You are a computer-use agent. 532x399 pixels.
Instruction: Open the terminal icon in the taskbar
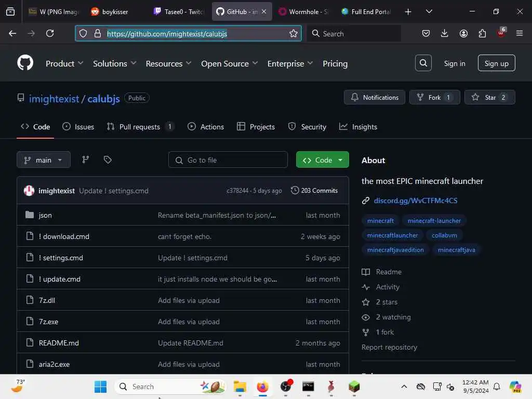coord(308,387)
